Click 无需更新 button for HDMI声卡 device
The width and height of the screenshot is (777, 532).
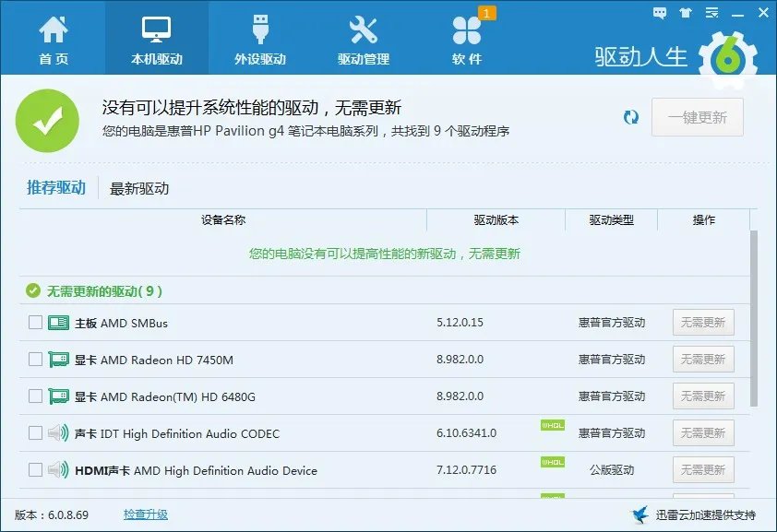[x=703, y=469]
